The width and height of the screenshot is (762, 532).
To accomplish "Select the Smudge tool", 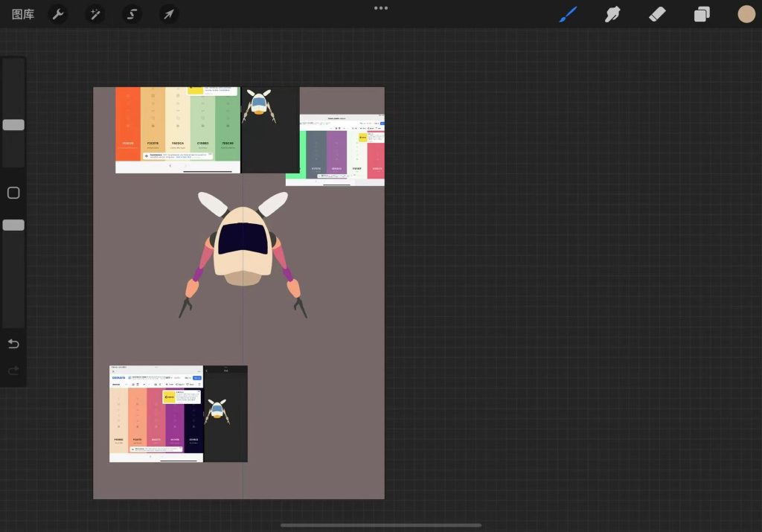I will 612,14.
